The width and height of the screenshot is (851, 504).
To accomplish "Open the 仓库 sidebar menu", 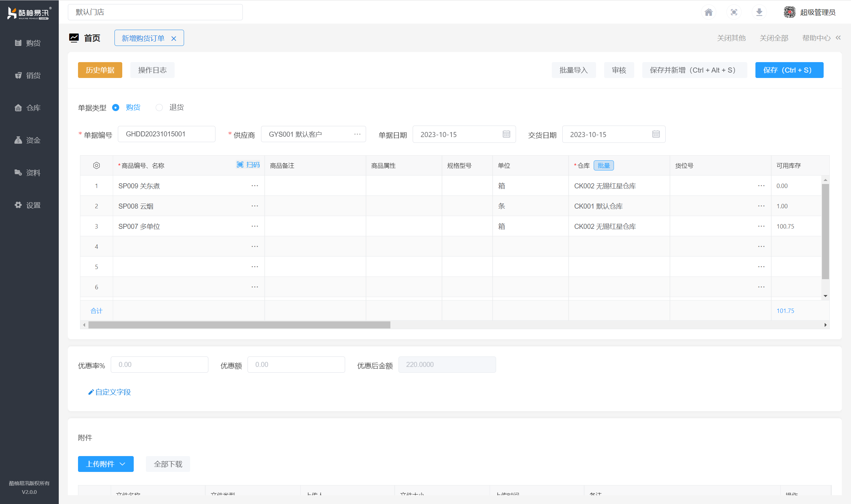I will (29, 108).
